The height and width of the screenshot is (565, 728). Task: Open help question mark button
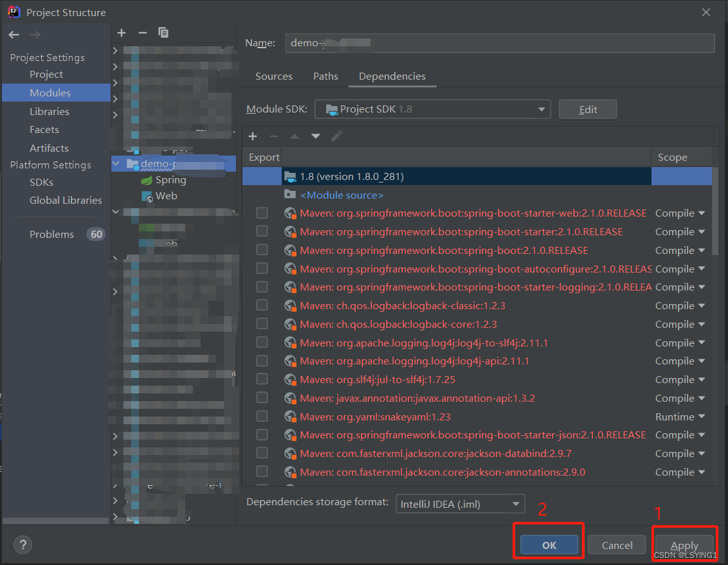point(23,544)
